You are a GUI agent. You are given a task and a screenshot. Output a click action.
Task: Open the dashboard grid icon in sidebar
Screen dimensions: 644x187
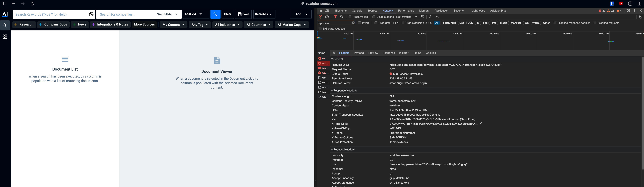tap(5, 37)
